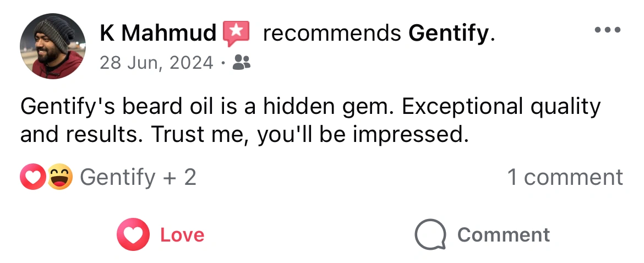Open the three-dot post options menu
The image size is (644, 263).
[608, 30]
